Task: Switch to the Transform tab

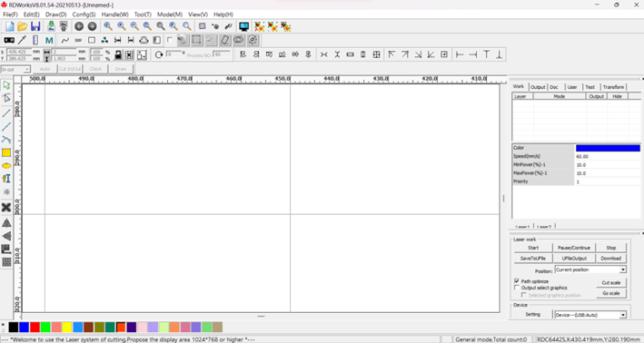Action: click(613, 87)
